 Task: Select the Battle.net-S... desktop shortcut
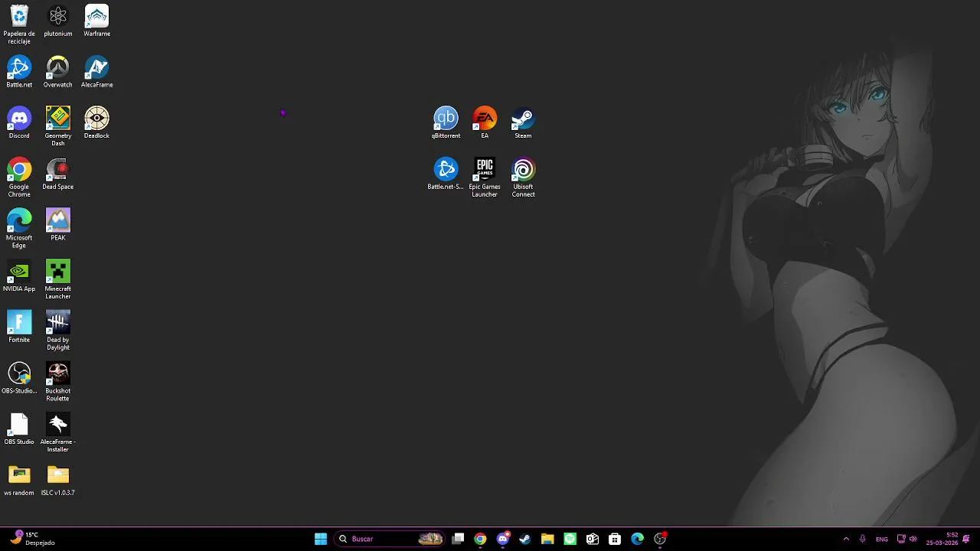point(446,174)
